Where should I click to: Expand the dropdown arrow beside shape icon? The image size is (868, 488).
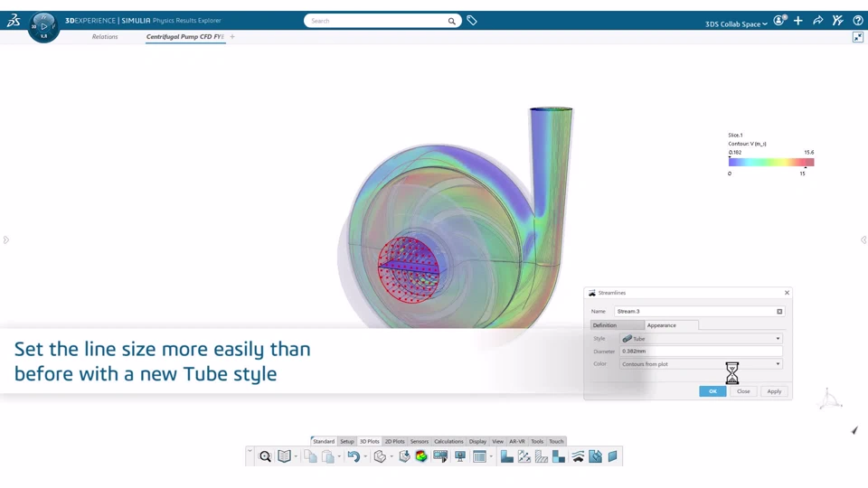(x=392, y=457)
